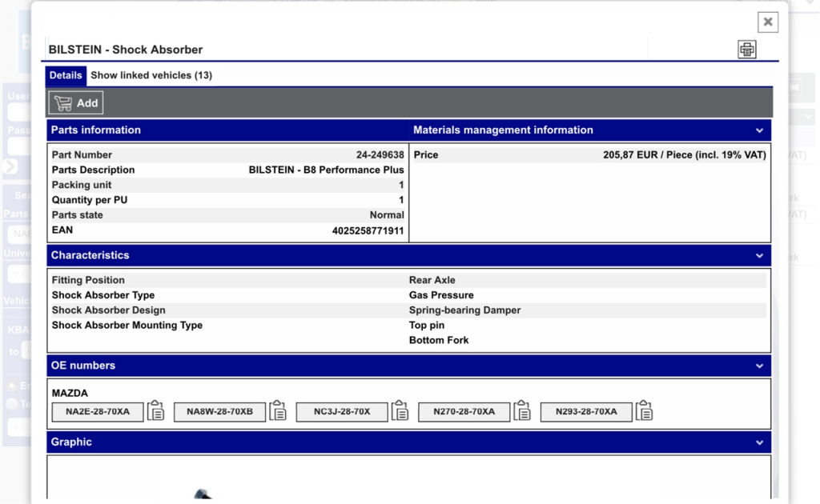Viewport: 820px width, 504px height.
Task: Copy OE number NA8W-28-70XB to clipboard
Action: pyautogui.click(x=278, y=411)
